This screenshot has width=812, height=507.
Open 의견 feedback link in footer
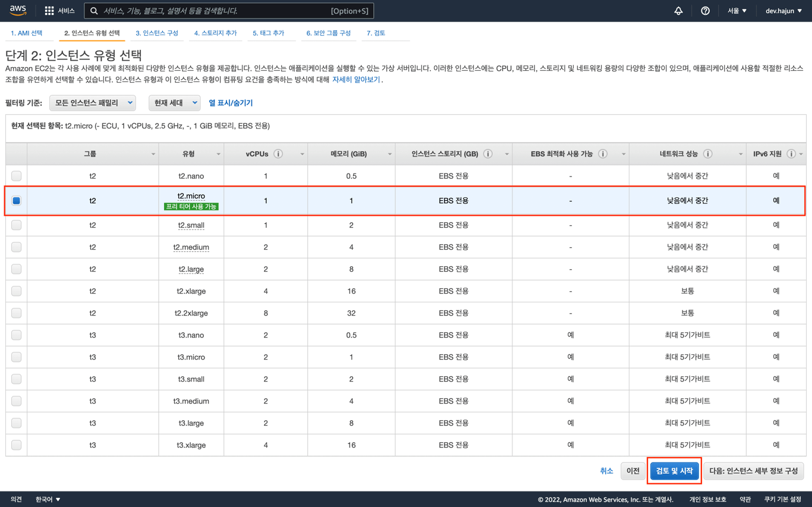[17, 499]
